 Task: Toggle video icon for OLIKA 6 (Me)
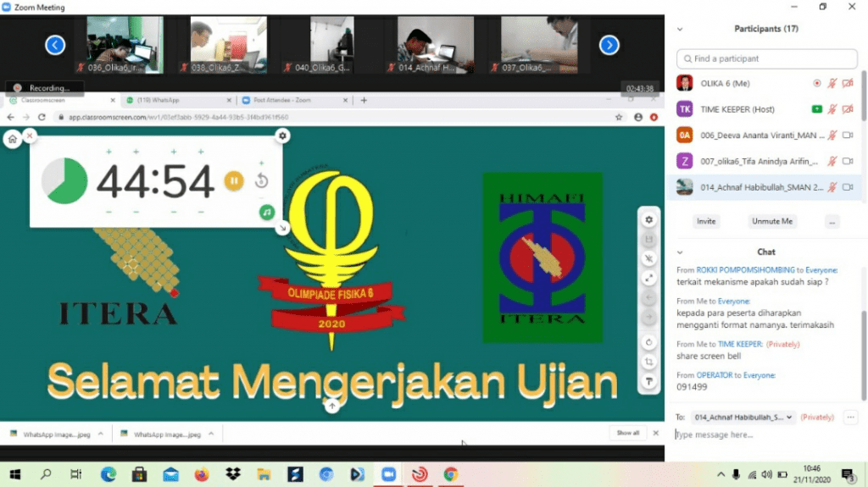click(x=848, y=83)
